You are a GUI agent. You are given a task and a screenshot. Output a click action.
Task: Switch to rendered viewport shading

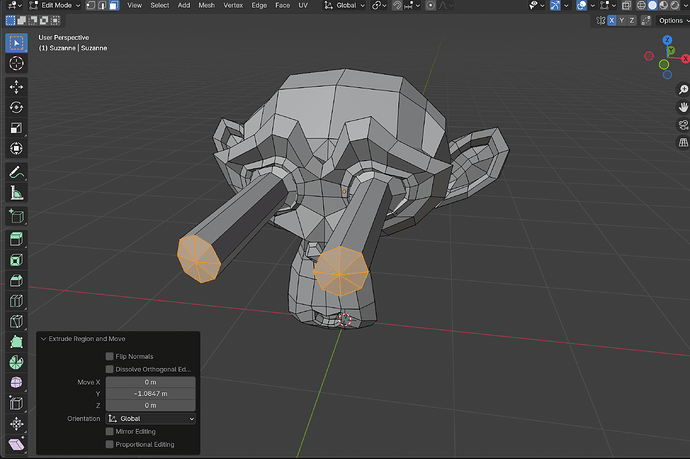[x=675, y=5]
